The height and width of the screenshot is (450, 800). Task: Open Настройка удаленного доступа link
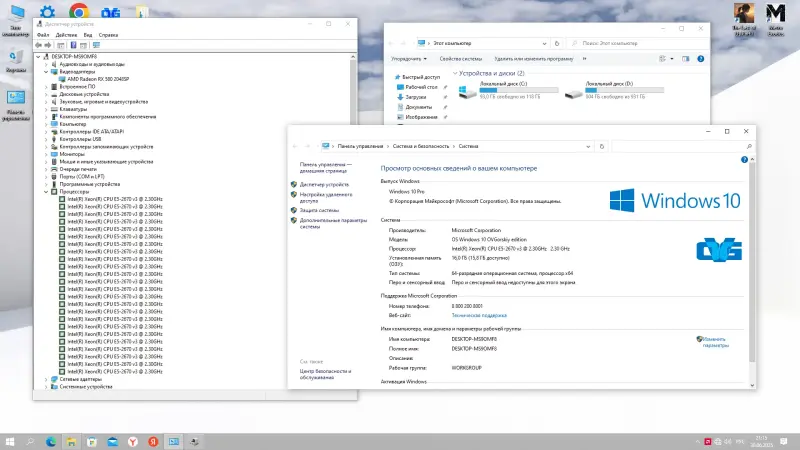coord(326,198)
